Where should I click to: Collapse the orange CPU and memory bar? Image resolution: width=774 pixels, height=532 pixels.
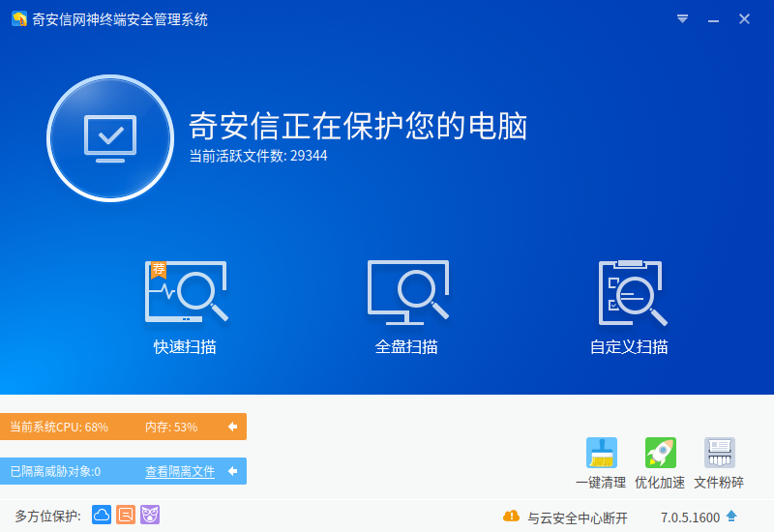pyautogui.click(x=232, y=427)
